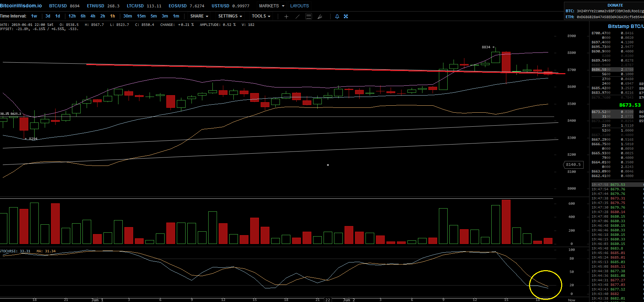The image size is (644, 302).
Task: Select the crosshair cursor tool
Action: tap(286, 16)
